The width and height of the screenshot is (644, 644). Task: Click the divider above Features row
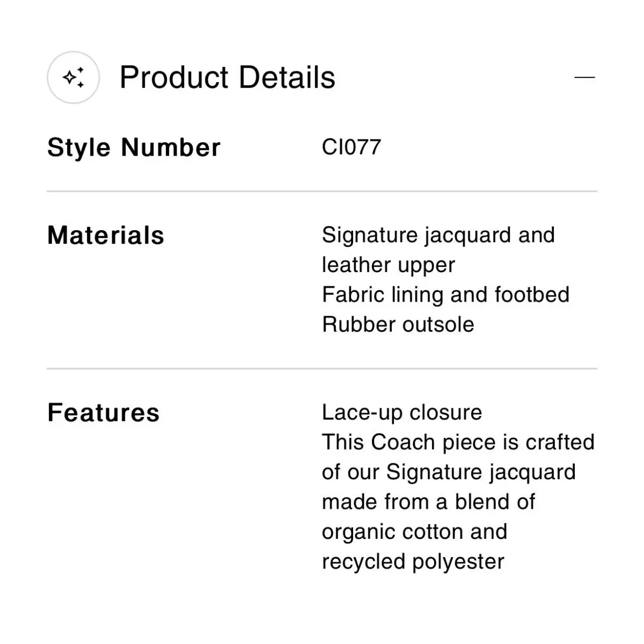322,369
